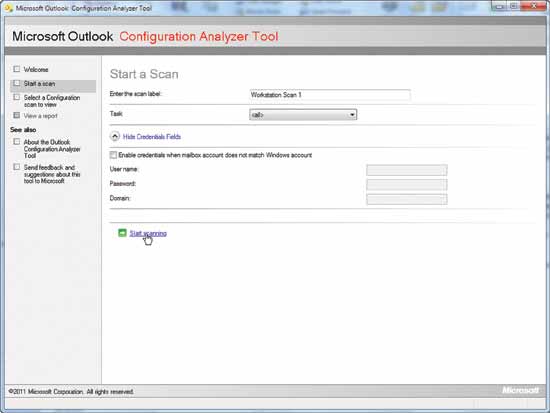Click the icon beside Welcome in sidebar

[16, 69]
